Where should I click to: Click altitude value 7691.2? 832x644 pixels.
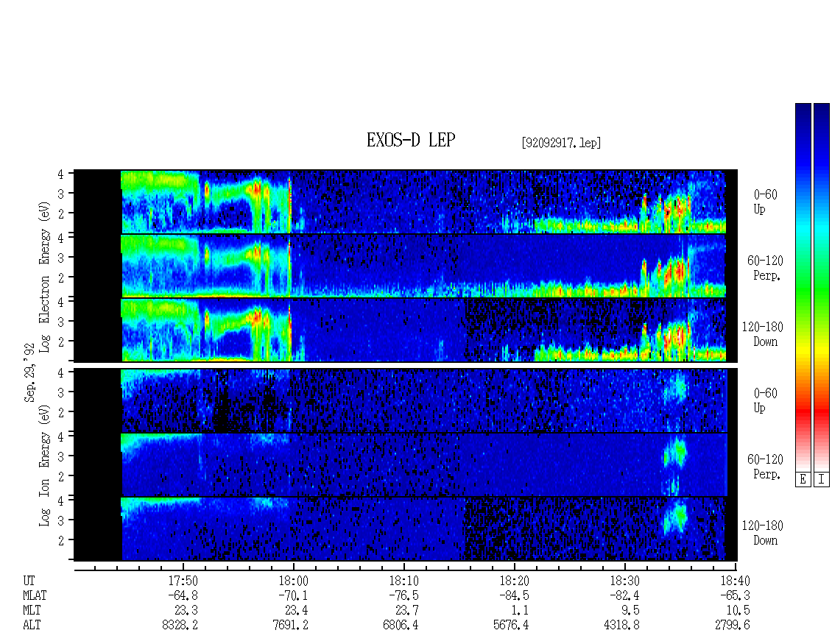tap(290, 625)
